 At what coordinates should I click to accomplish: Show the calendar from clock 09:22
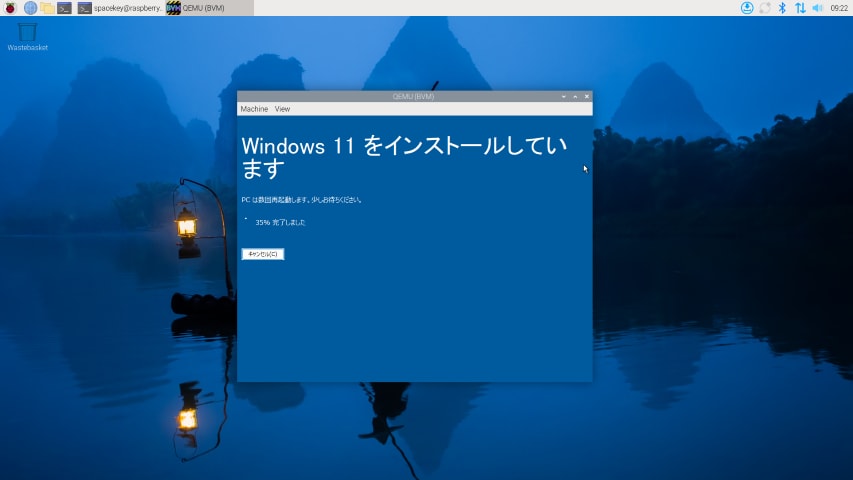coord(839,8)
